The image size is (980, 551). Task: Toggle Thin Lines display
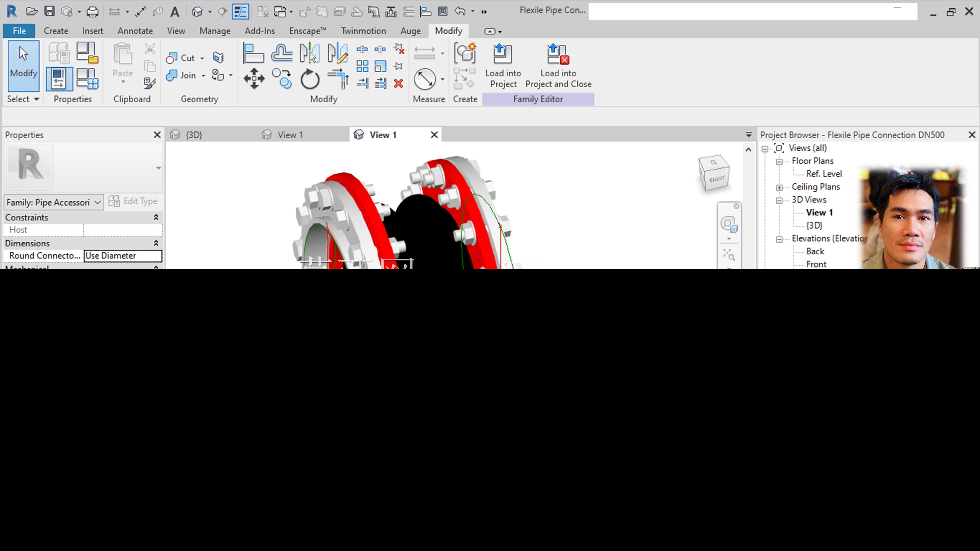click(240, 12)
